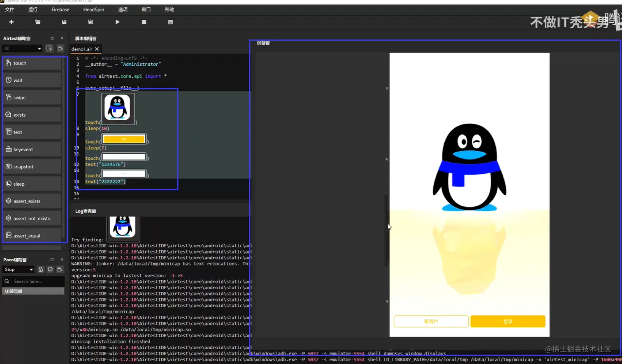
Task: Click the 设备窗 panel title
Action: click(x=263, y=43)
